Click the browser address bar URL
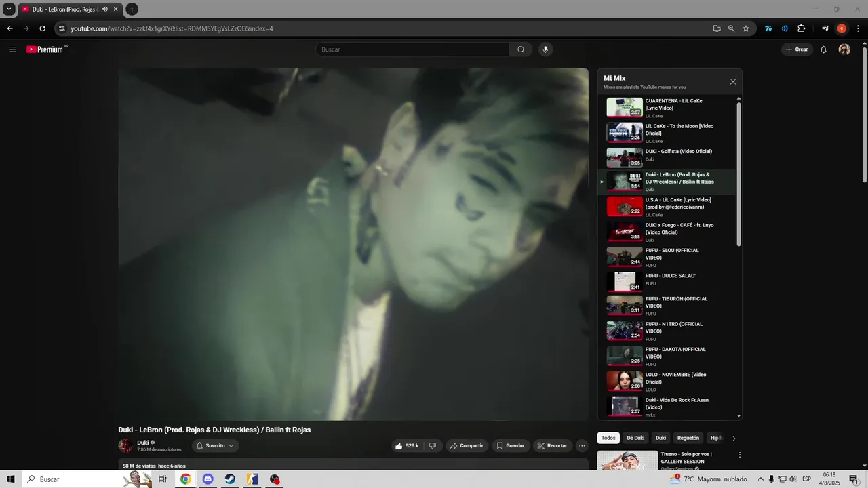 (172, 28)
